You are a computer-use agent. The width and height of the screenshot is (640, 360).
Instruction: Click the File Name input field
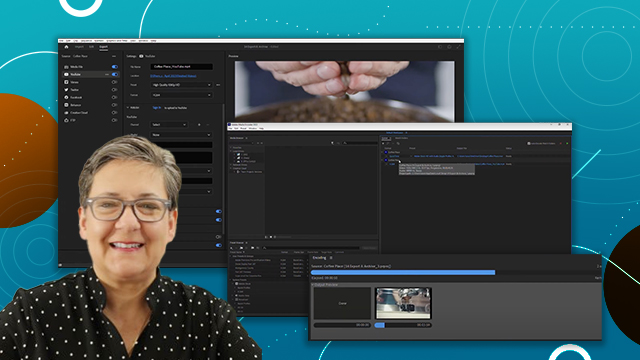182,67
